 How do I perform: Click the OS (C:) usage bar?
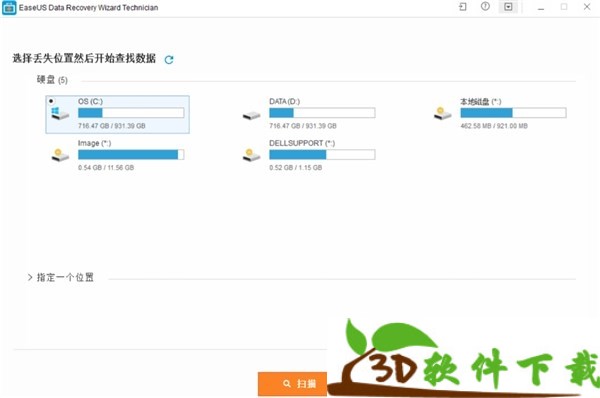[131, 113]
